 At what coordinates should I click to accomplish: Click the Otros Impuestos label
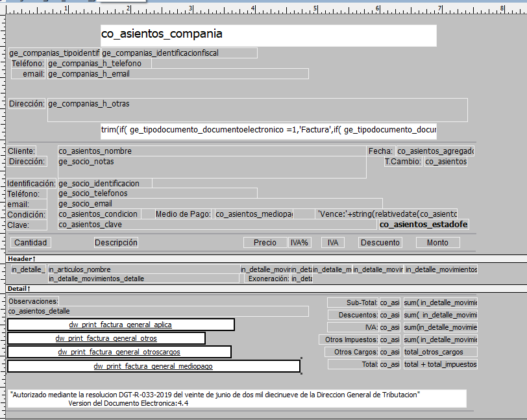(x=349, y=340)
